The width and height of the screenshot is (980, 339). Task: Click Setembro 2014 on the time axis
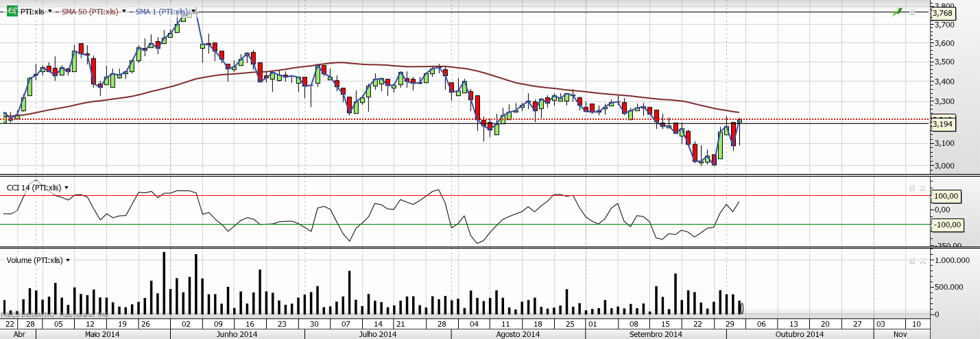(x=655, y=334)
